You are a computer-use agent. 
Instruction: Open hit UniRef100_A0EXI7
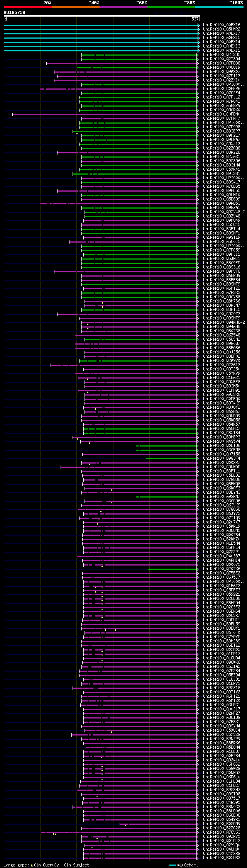222,34
